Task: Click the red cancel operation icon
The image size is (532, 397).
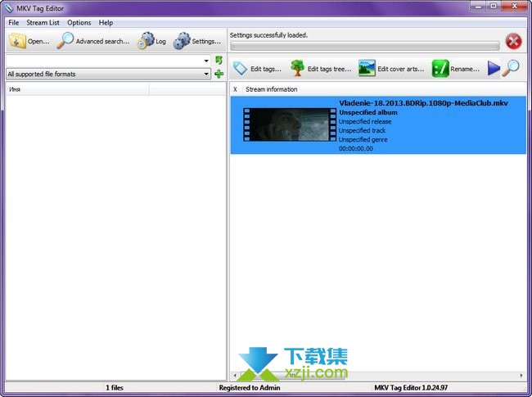Action: [x=513, y=42]
